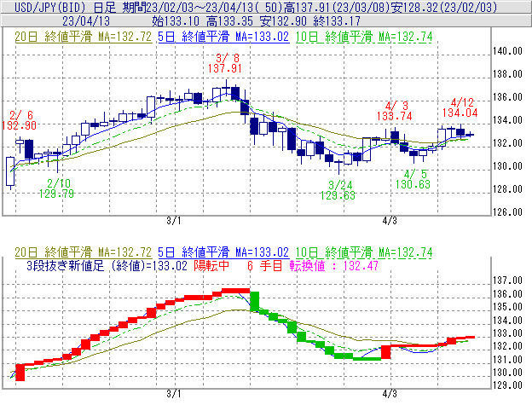Click the 126.00 price axis label

click(x=507, y=212)
